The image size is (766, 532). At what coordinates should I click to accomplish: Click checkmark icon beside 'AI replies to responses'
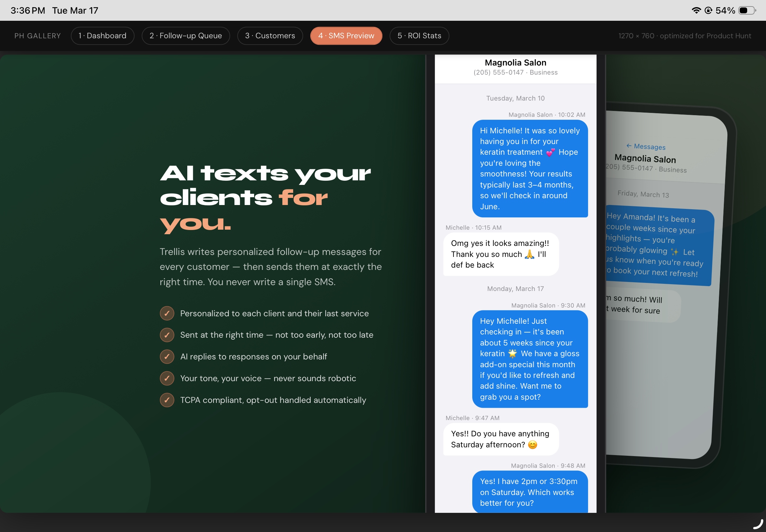[x=167, y=357]
